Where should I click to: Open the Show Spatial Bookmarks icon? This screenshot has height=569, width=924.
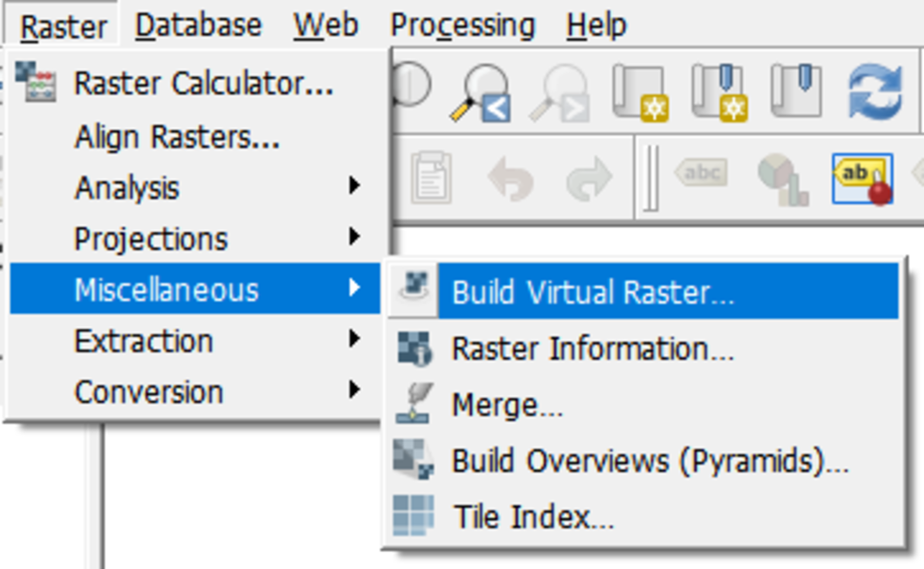[798, 92]
